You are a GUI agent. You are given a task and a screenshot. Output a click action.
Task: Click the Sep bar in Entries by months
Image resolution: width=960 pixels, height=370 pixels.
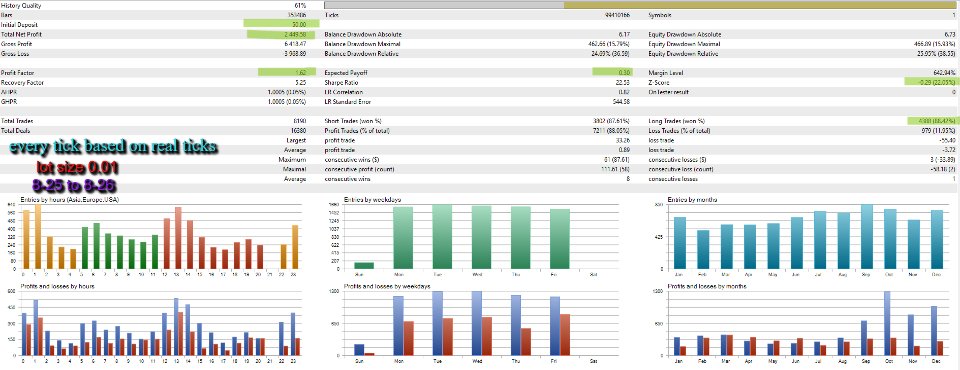[x=866, y=236]
